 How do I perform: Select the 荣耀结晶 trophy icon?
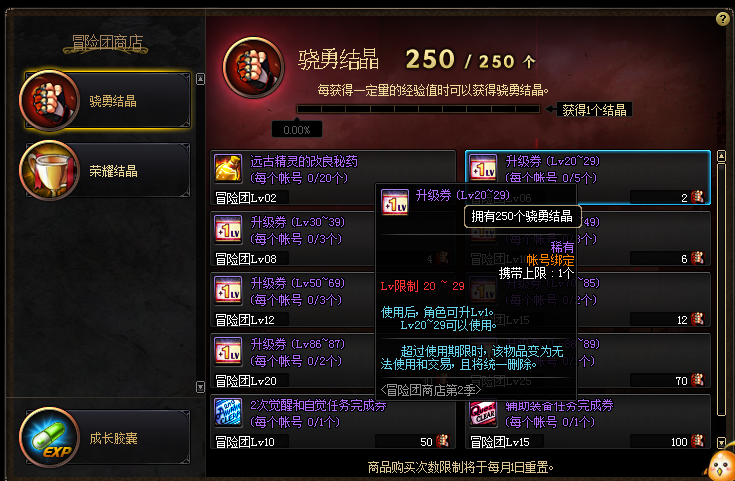49,171
